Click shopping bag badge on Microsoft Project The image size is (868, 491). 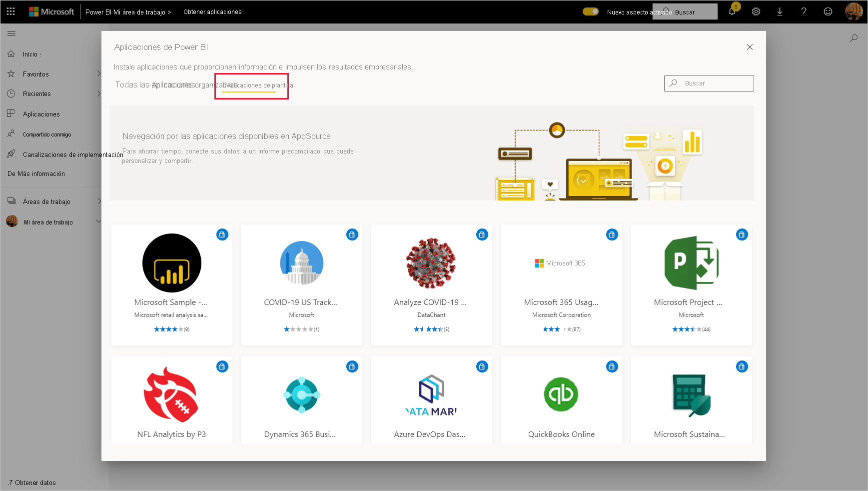click(742, 234)
